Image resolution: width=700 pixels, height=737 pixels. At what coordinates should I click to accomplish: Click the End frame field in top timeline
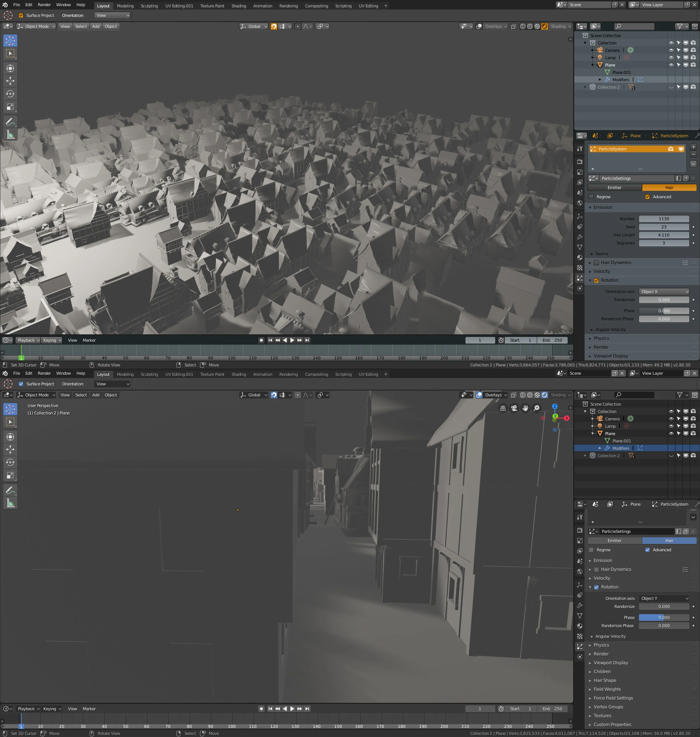click(552, 340)
